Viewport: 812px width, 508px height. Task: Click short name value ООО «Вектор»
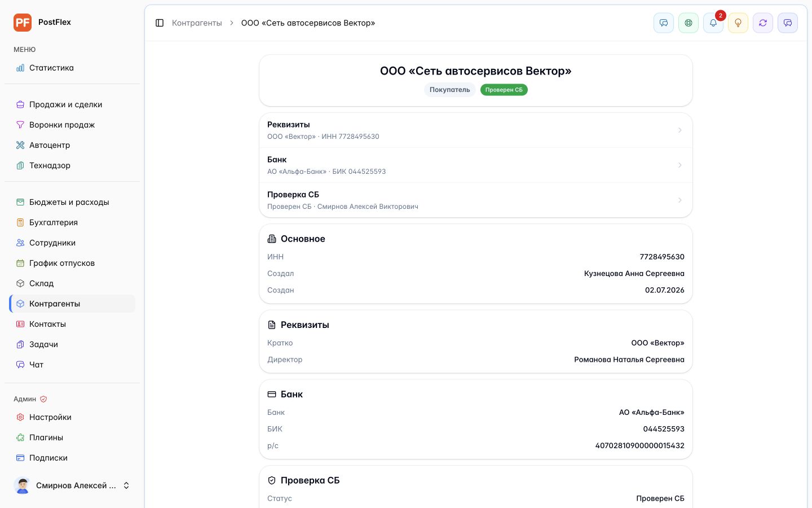658,343
